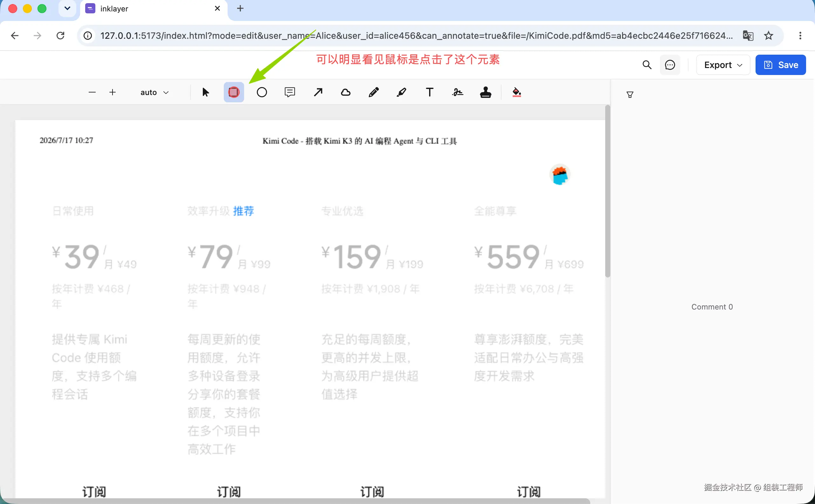Viewport: 815px width, 504px height.
Task: Open the tab search dropdown
Action: click(x=67, y=8)
